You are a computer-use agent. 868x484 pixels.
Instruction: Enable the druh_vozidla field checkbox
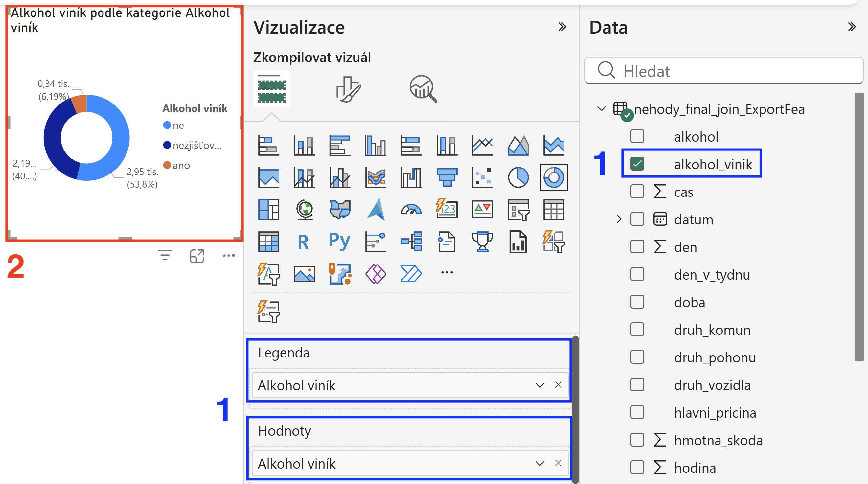637,384
